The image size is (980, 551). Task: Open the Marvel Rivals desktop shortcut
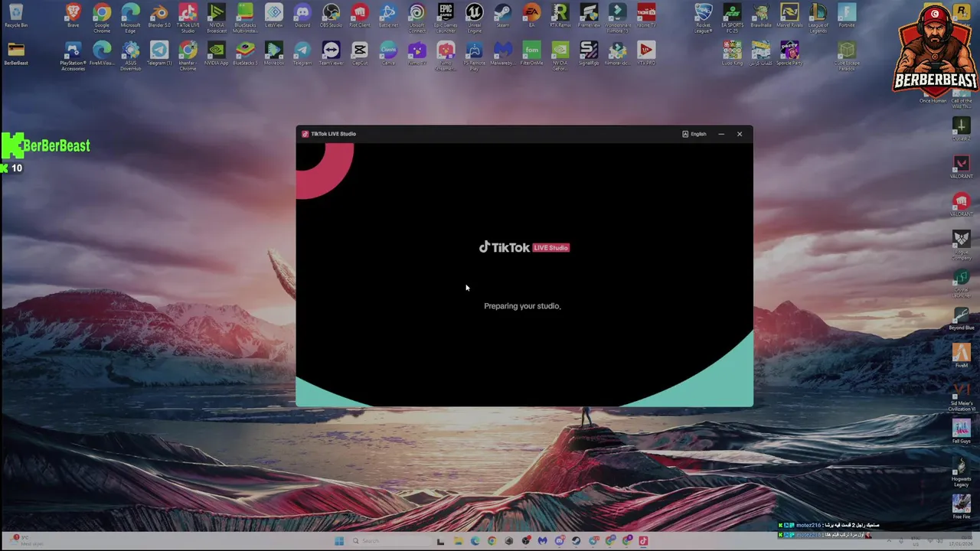(x=789, y=16)
